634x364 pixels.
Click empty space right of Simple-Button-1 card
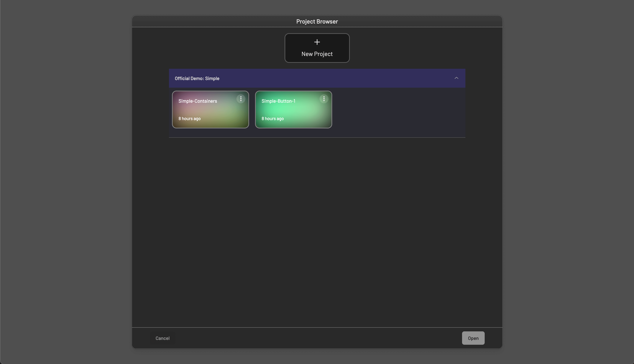coord(398,110)
